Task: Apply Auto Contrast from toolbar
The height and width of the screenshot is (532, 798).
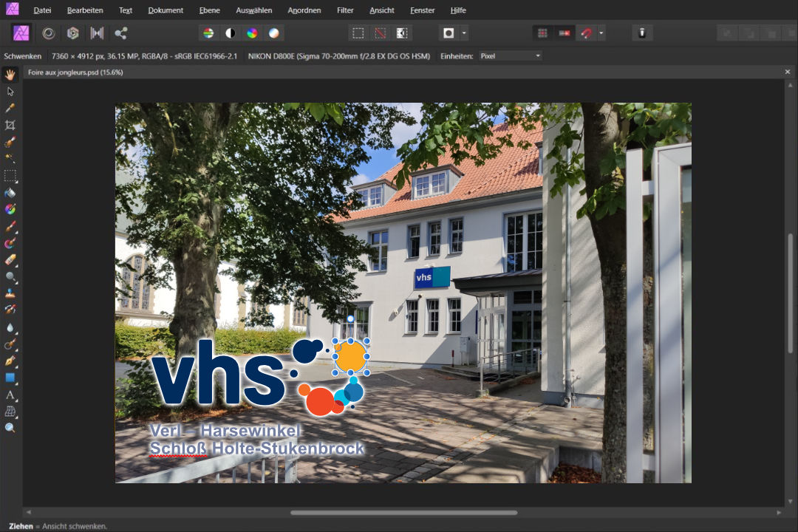Action: click(230, 33)
